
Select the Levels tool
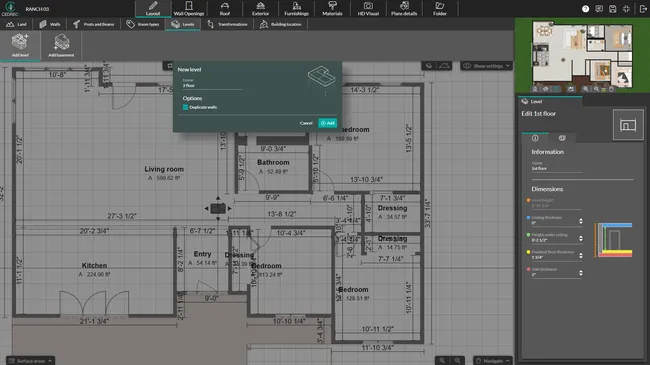183,24
